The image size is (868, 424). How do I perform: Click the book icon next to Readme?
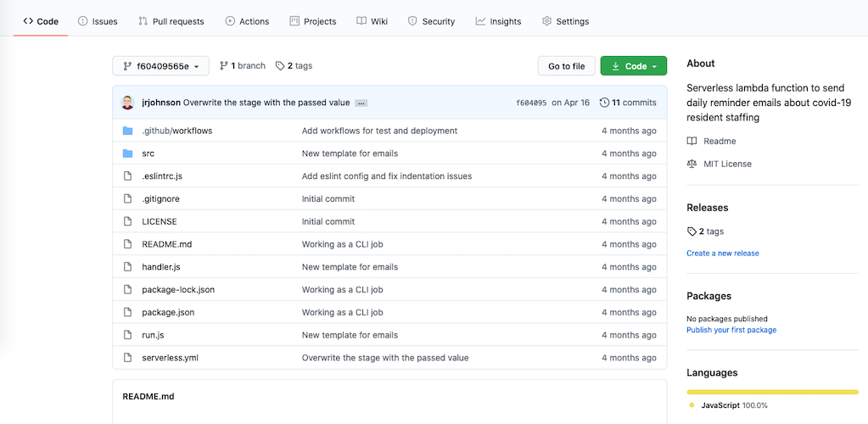click(x=692, y=141)
